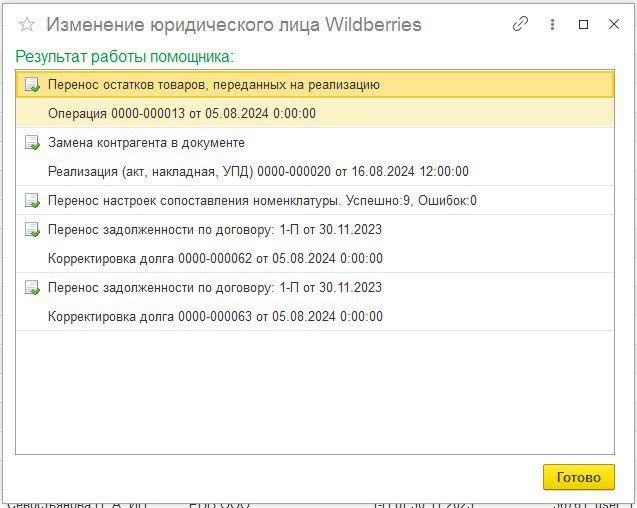The width and height of the screenshot is (637, 508).
Task: Select row Перенос остатков товаров, переданных на реализацию
Action: click(214, 85)
